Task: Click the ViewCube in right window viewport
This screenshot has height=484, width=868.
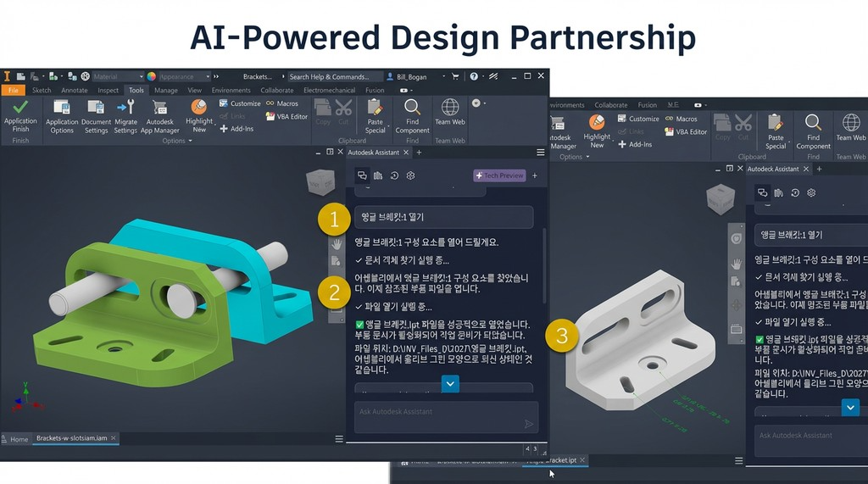Action: (721, 200)
